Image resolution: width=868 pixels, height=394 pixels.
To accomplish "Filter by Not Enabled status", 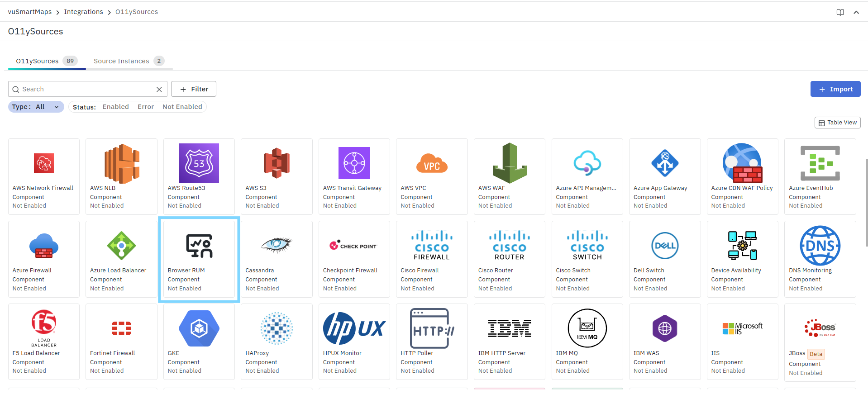I will pyautogui.click(x=182, y=107).
